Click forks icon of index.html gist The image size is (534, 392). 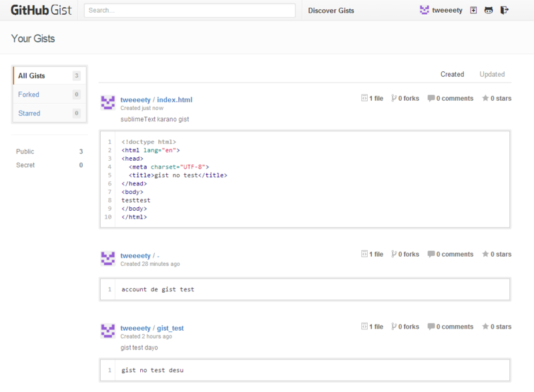(x=394, y=98)
